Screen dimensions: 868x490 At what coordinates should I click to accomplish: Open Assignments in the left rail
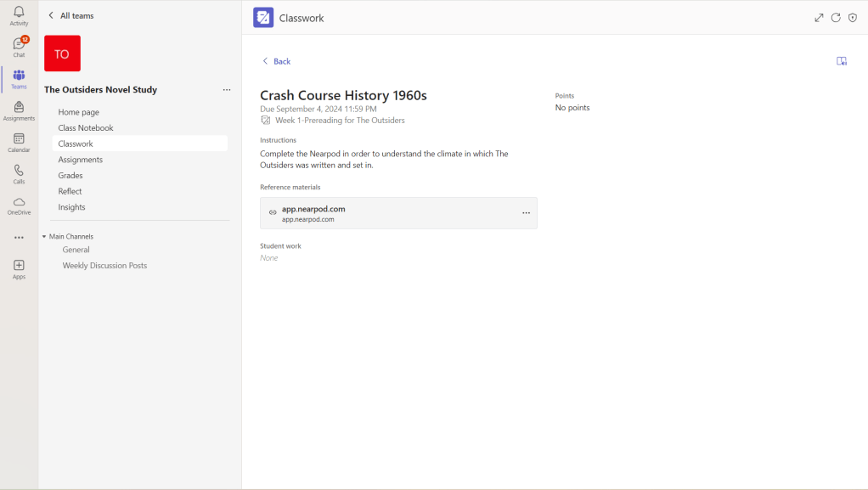click(x=19, y=110)
